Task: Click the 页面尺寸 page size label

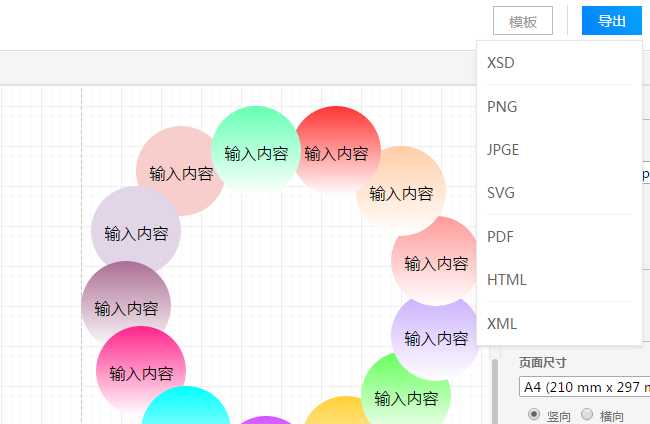Action: coord(543,362)
